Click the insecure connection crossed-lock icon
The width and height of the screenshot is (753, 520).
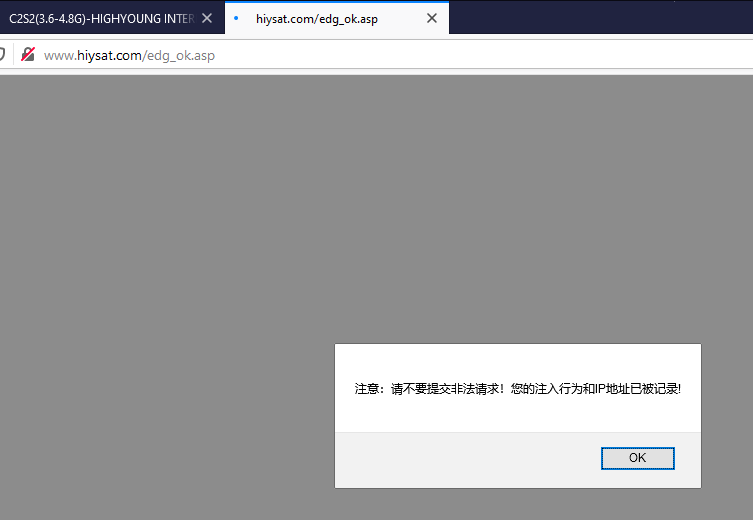28,55
